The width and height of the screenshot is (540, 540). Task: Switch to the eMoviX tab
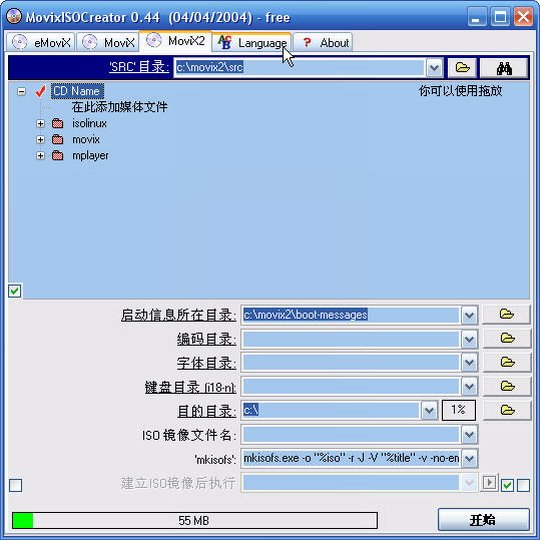tap(40, 43)
